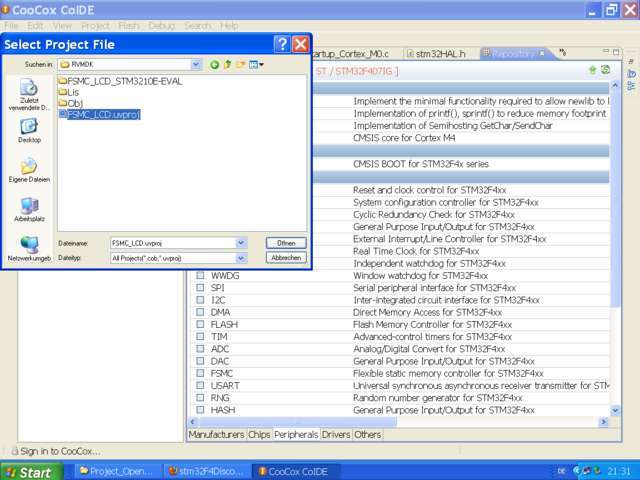Tick the FLASH checkbox
Viewport: 640px width, 480px height.
click(200, 324)
